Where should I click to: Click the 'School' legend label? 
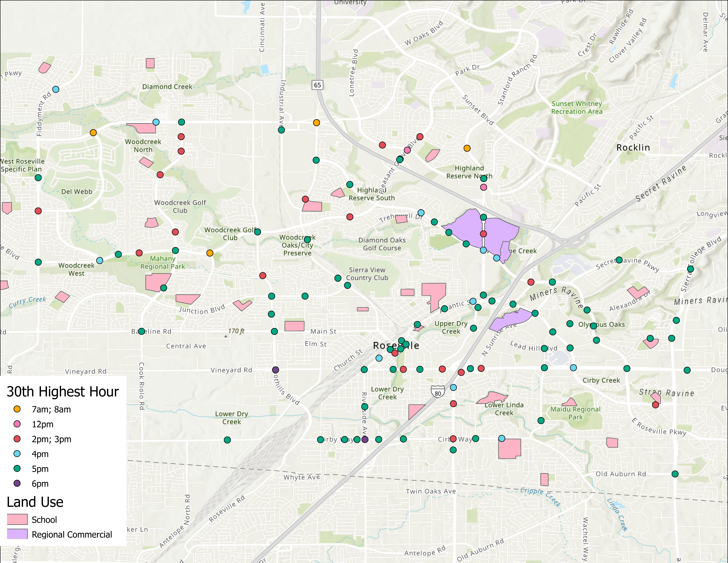[x=44, y=520]
